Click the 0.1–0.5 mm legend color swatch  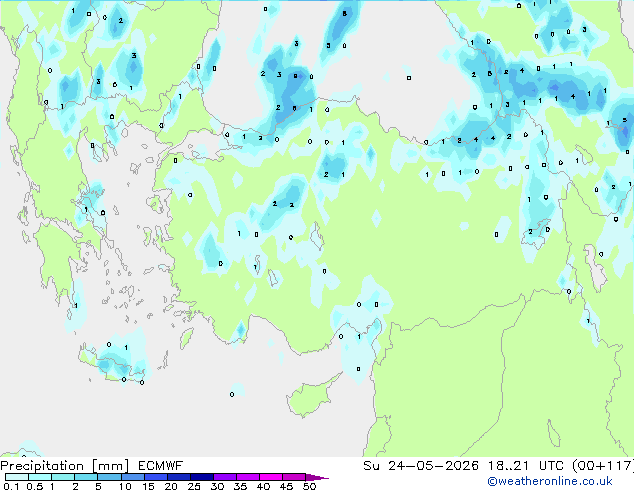[x=17, y=477]
